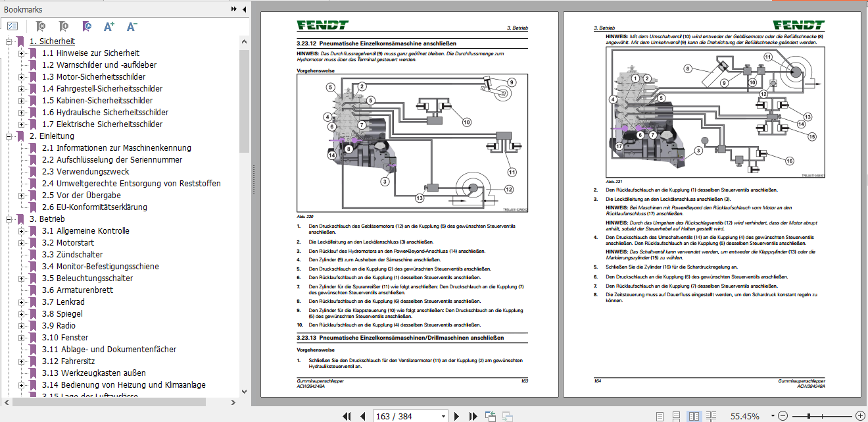This screenshot has height=422, width=868.
Task: Click bookmark icon beside 3.12 Fahrersitz
Action: pyautogui.click(x=32, y=361)
